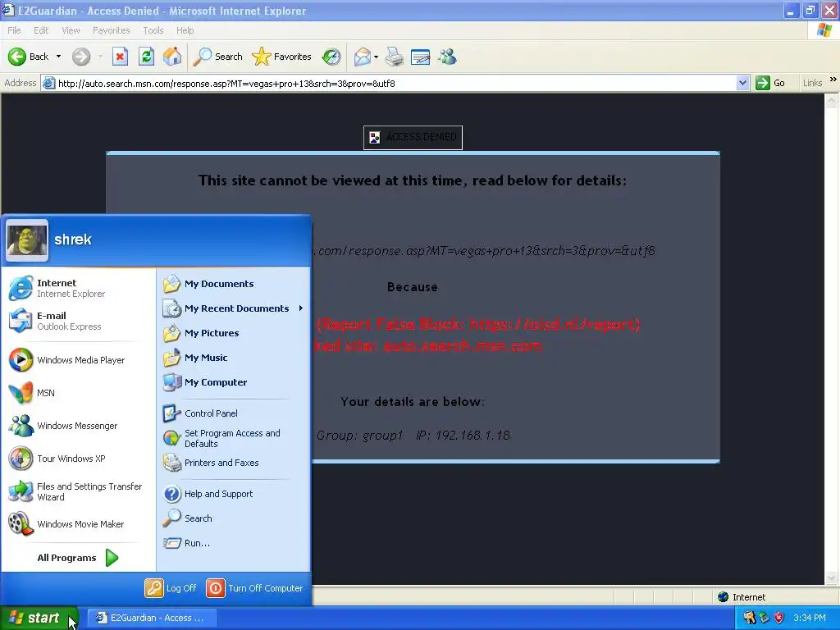Go to the Home page icon
This screenshot has height=630, width=840.
point(172,57)
